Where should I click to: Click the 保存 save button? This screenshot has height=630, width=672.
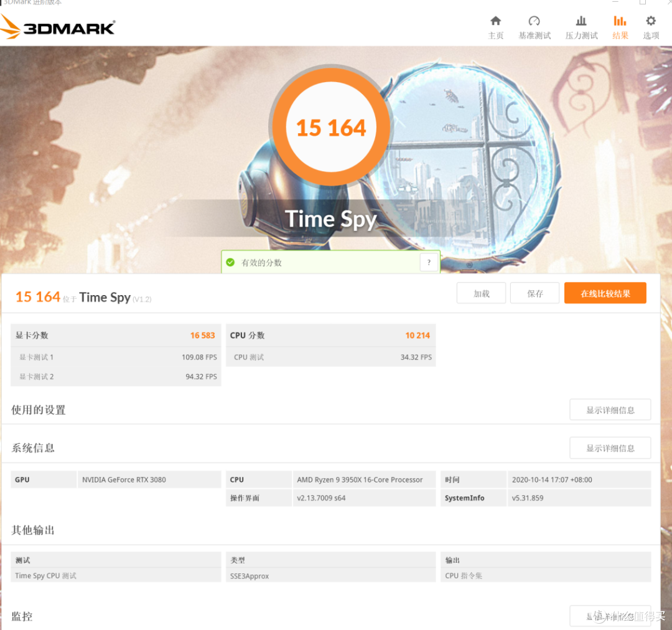pos(535,293)
